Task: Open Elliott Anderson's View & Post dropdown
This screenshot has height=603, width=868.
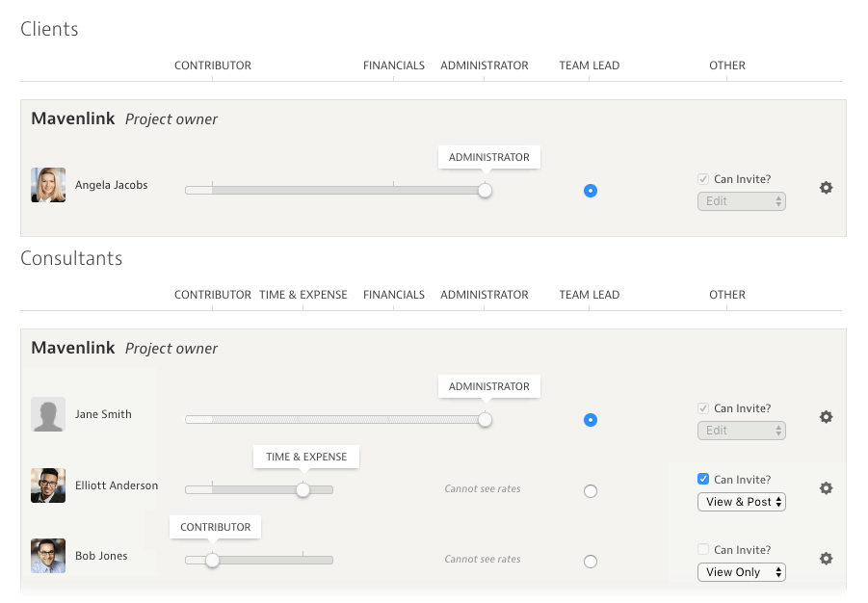Action: click(x=741, y=502)
